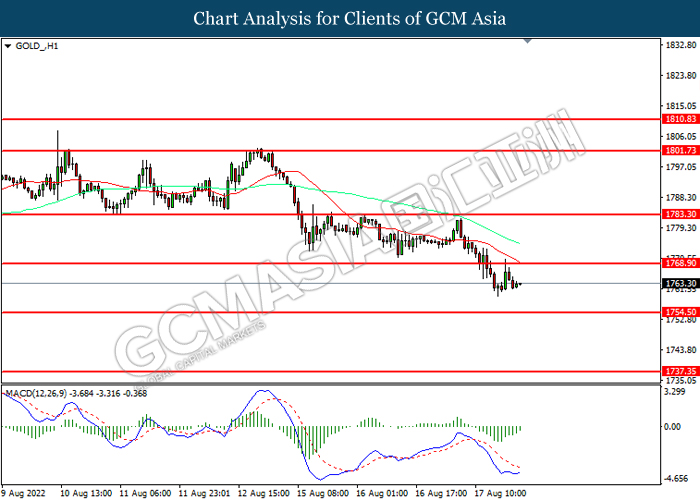The image size is (700, 500).
Task: Click the GOLD_,H1 chart title text
Action: tap(37, 46)
